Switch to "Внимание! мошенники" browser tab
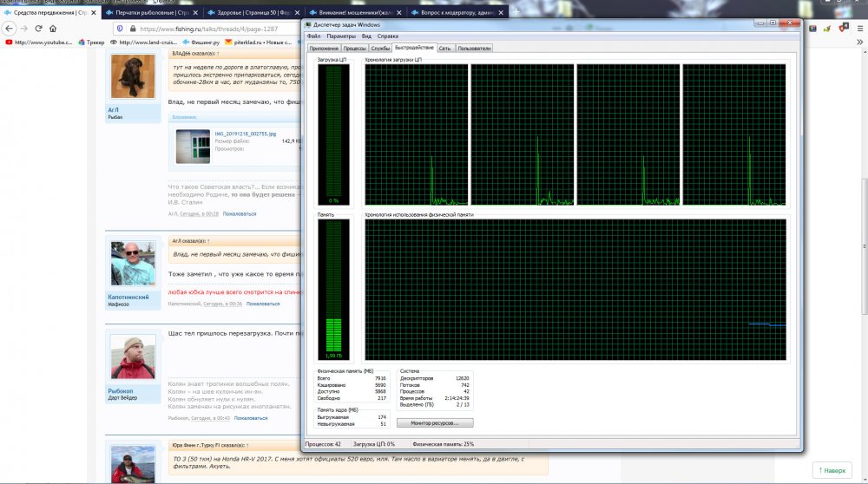This screenshot has width=868, height=484. (355, 12)
